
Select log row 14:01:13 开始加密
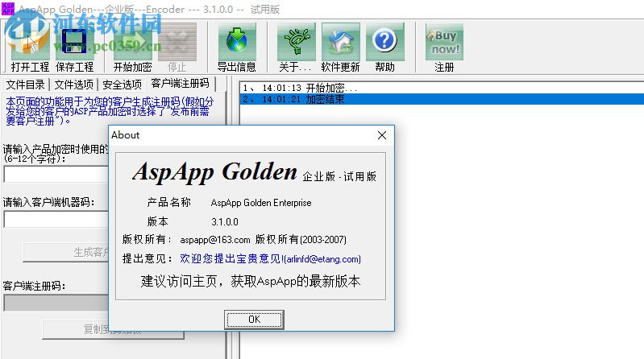click(442, 88)
